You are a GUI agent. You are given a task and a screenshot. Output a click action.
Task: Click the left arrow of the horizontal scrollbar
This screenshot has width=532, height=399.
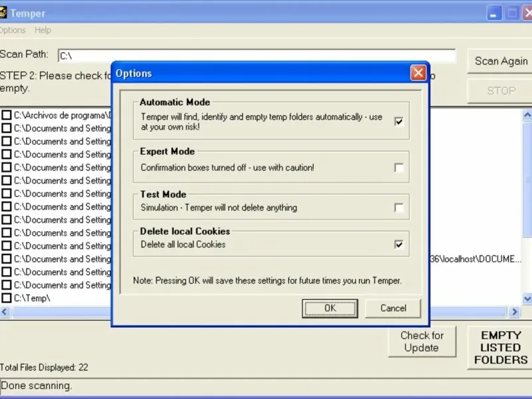pyautogui.click(x=5, y=311)
